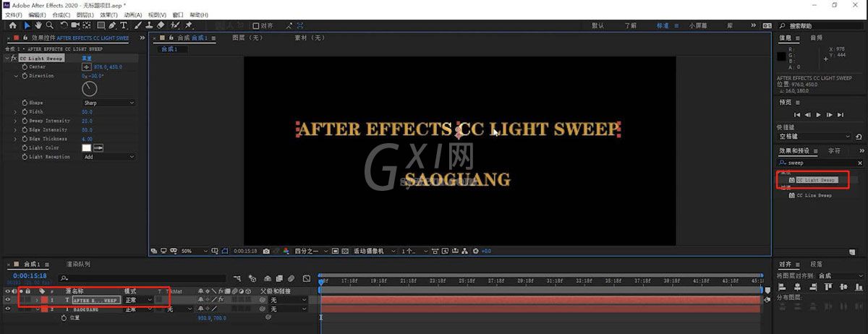
Task: Select the 小屏幕 workspace
Action: pyautogui.click(x=697, y=25)
